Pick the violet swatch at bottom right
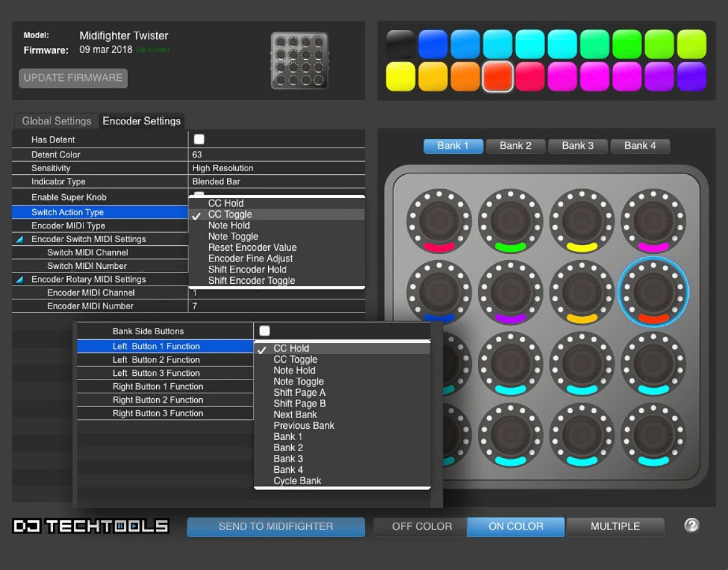The image size is (728, 570). [x=692, y=77]
